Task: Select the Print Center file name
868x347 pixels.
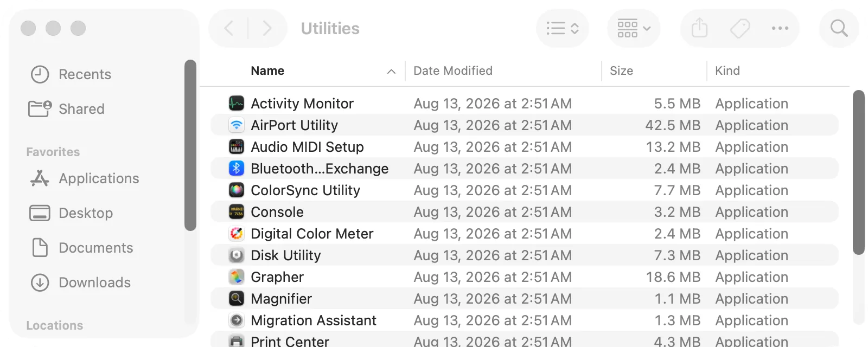Action: point(290,341)
